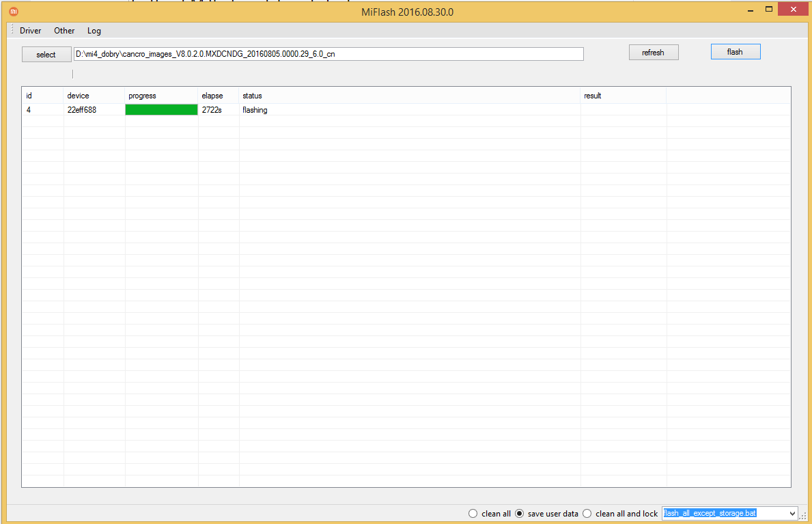
Task: Minimize the MiFlash window
Action: (x=750, y=10)
